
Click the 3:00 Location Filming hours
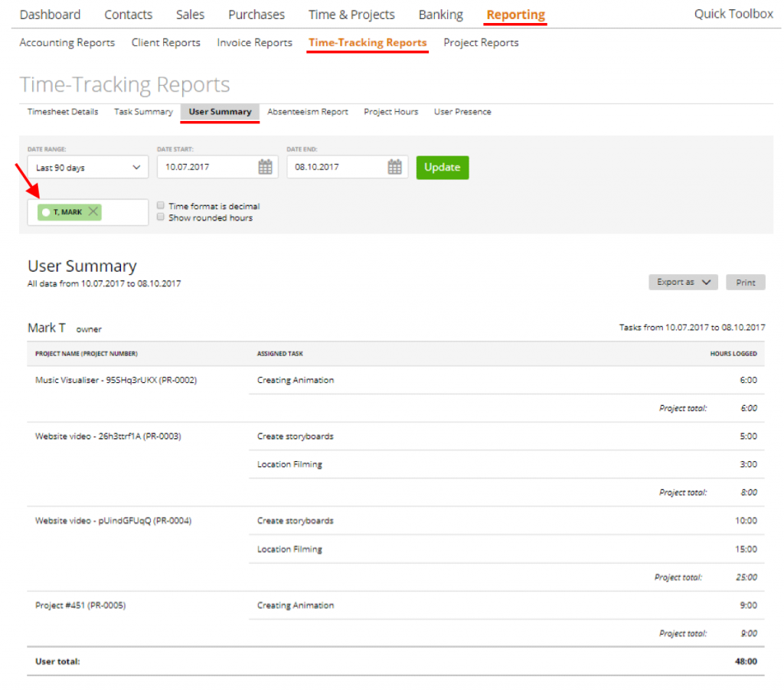click(x=748, y=464)
